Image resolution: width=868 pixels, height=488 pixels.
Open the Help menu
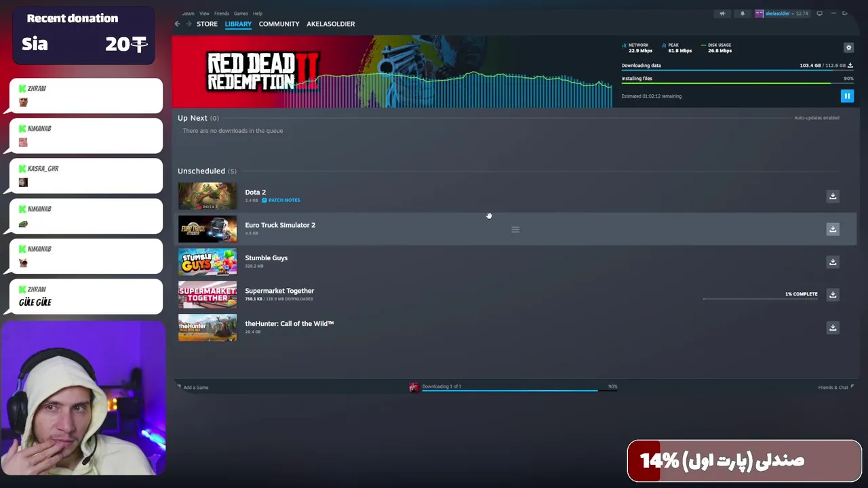(258, 14)
